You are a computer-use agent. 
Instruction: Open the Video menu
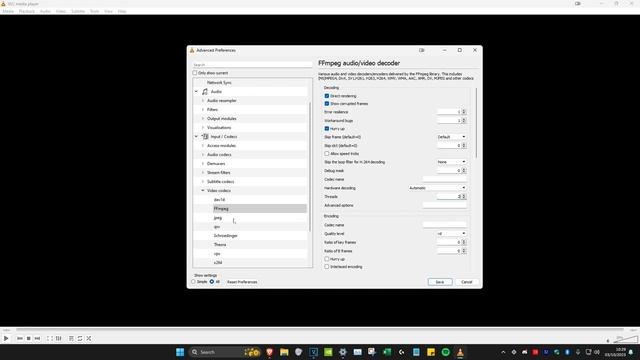tap(61, 11)
